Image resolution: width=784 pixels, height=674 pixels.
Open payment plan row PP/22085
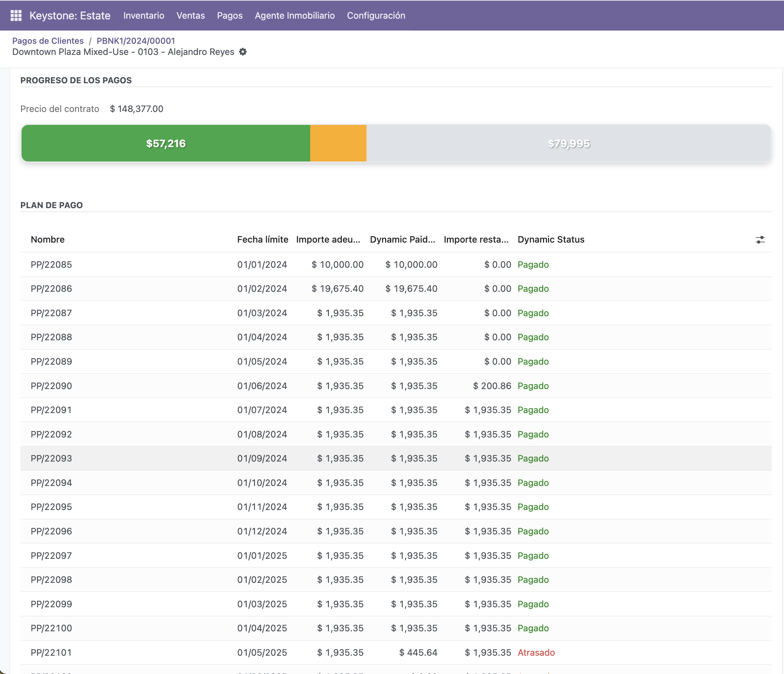pyautogui.click(x=51, y=264)
